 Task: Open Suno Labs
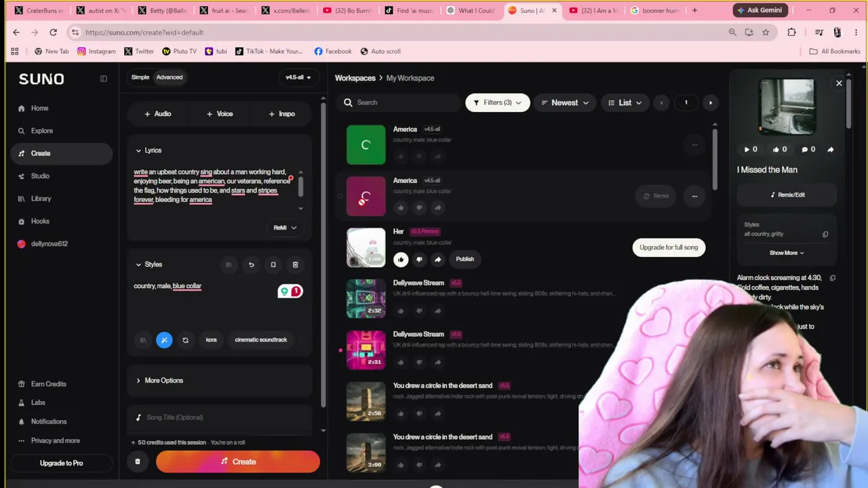click(x=38, y=403)
